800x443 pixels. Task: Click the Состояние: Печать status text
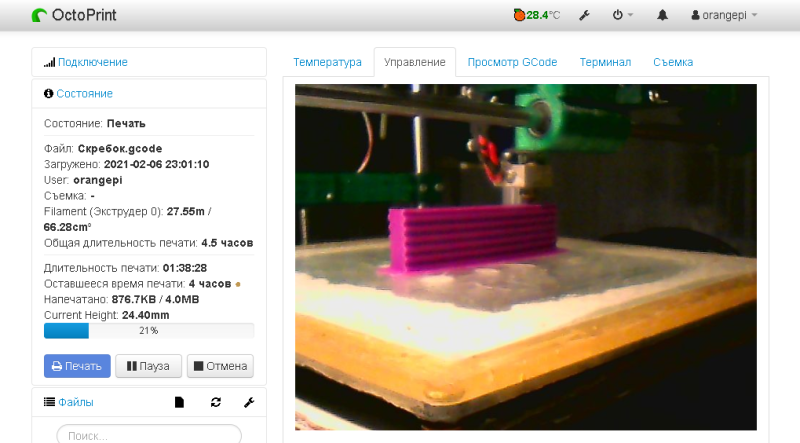95,124
